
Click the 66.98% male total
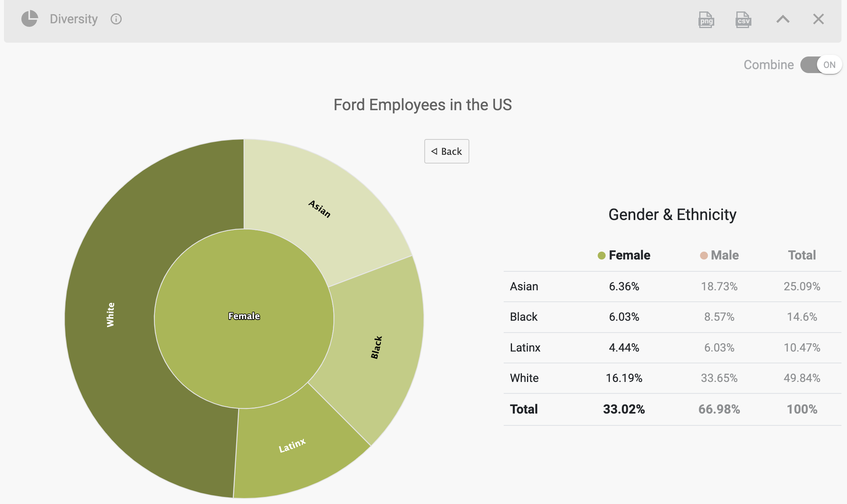click(719, 409)
